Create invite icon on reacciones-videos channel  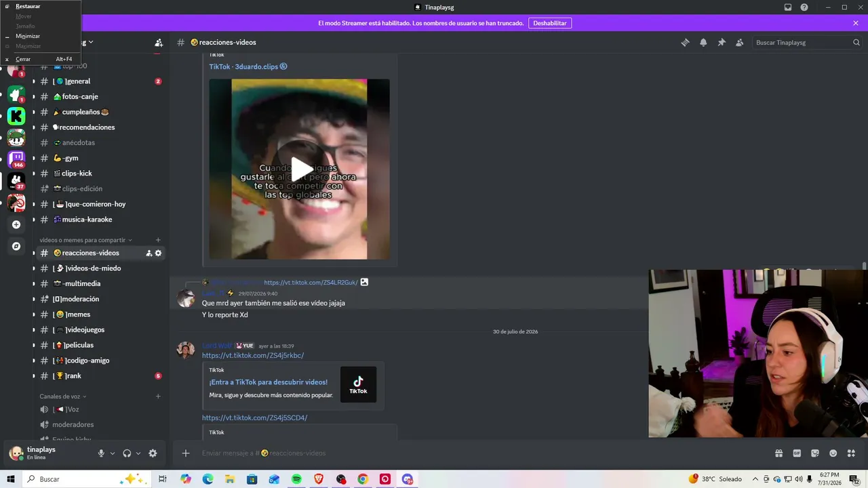(x=149, y=253)
